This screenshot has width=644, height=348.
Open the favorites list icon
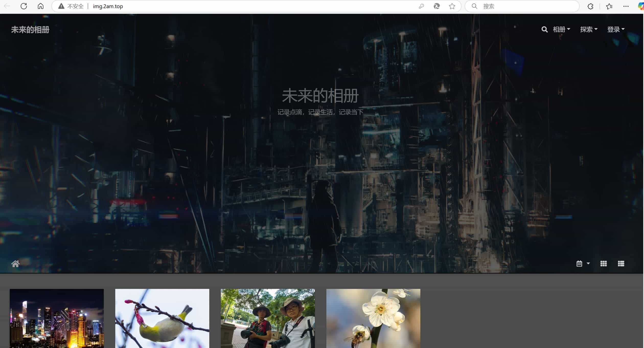tap(609, 6)
